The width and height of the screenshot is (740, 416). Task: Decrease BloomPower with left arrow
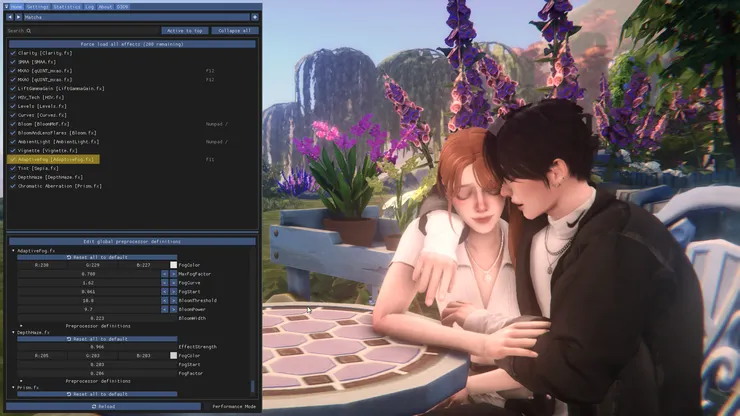(164, 309)
